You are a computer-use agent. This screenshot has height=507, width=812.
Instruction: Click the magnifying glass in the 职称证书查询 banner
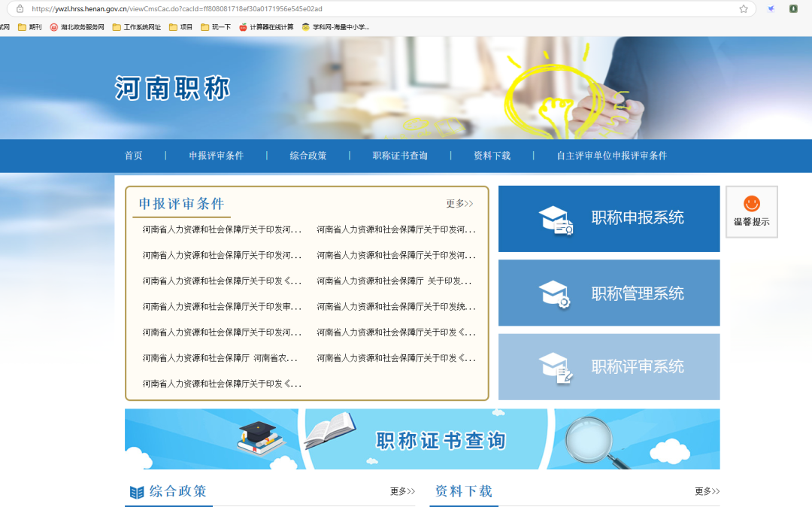591,439
